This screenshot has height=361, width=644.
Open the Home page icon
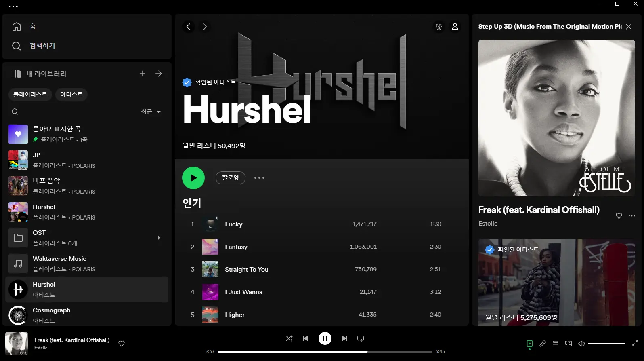click(x=17, y=27)
